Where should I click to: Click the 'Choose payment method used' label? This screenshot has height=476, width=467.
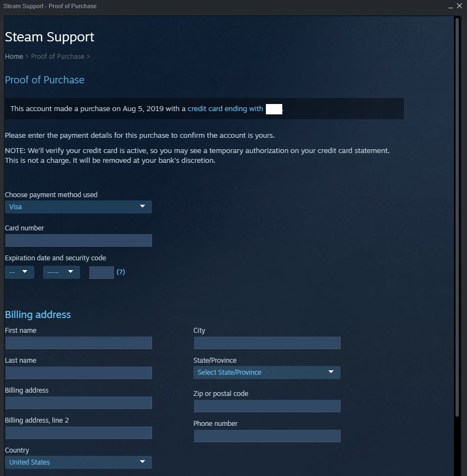point(51,194)
